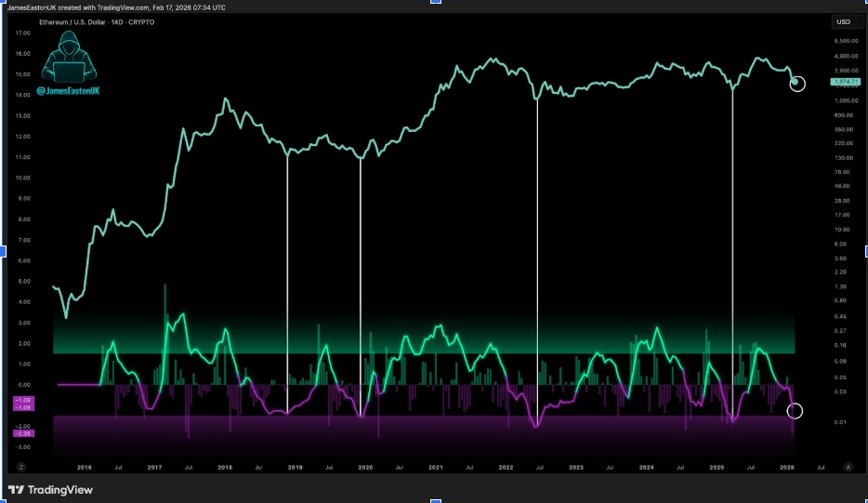Click the 2,900.00 price scale label
Image resolution: width=868 pixels, height=503 pixels.
(846, 71)
